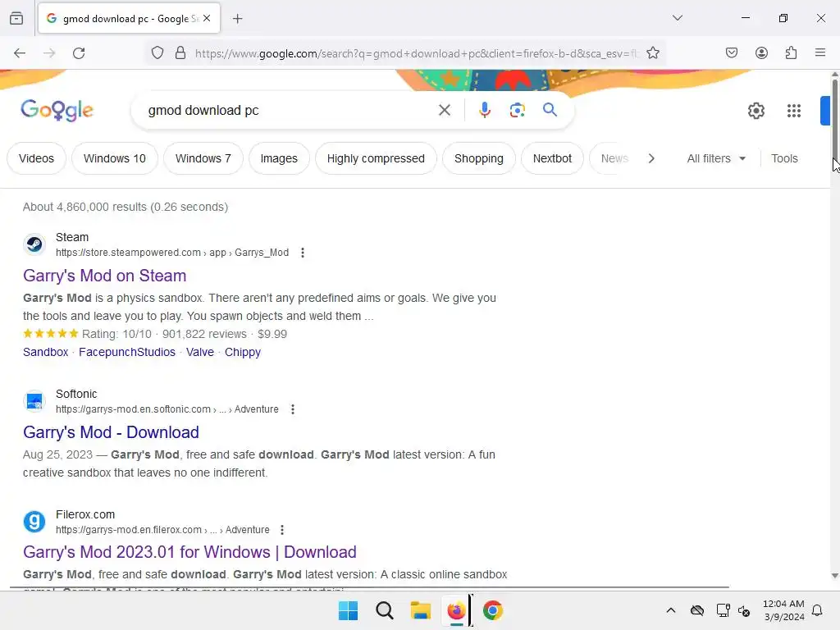Open the Valve sublink
This screenshot has height=630, width=840.
pyautogui.click(x=200, y=352)
